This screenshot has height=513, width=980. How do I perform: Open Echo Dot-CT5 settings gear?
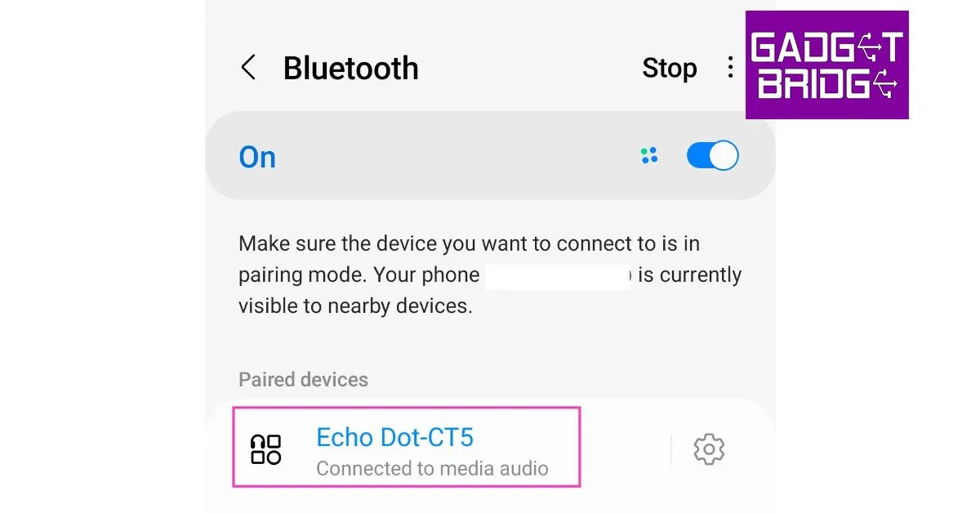tap(709, 449)
